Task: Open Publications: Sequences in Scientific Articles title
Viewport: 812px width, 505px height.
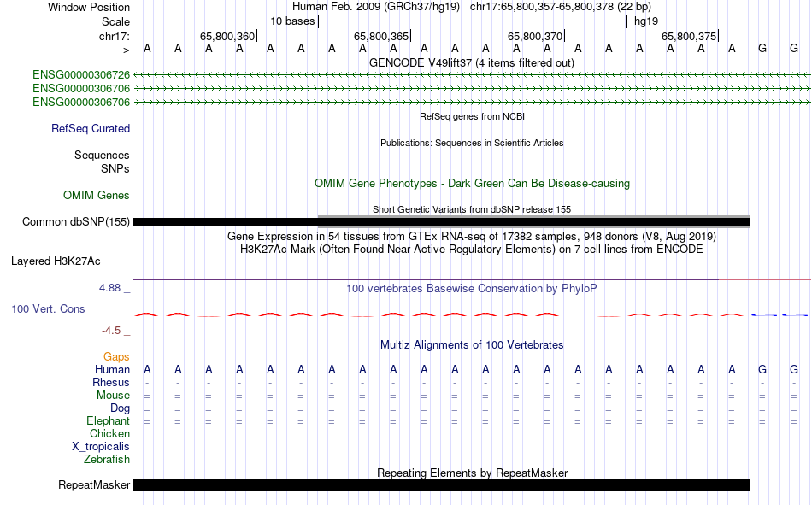Action: click(472, 143)
